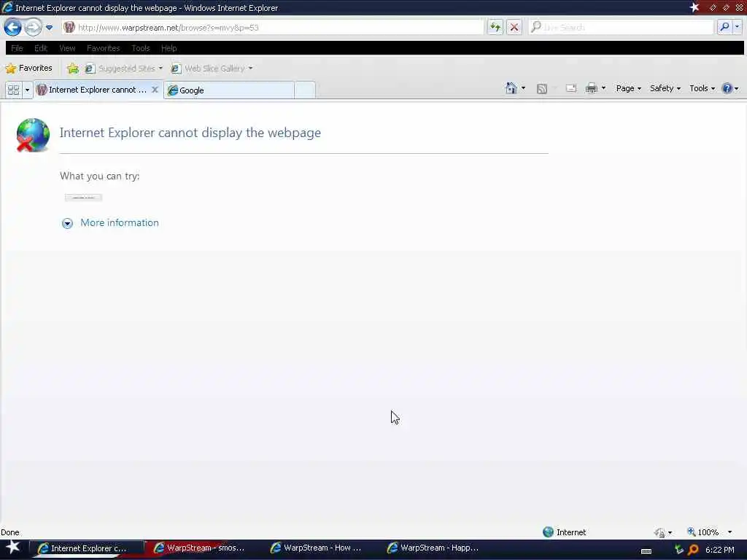
Task: Open the Edit menu
Action: pos(41,48)
